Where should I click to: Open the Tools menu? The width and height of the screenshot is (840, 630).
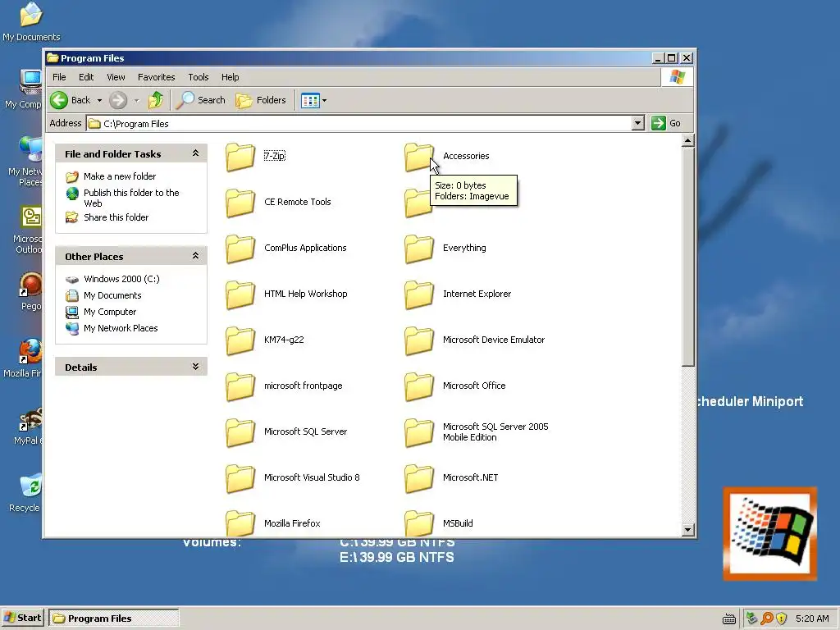click(199, 77)
